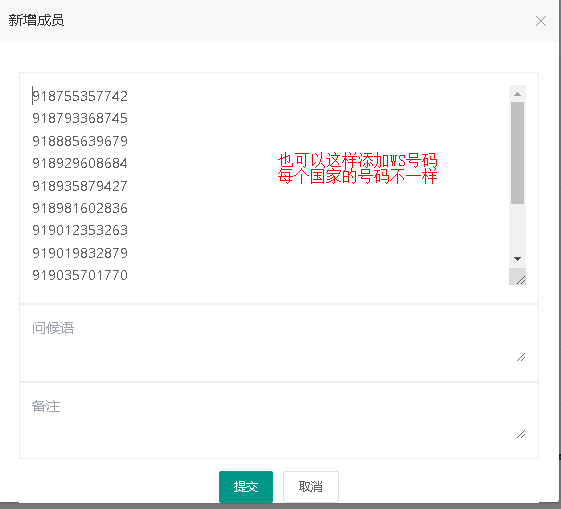Click the 备注 textarea resize grip

click(x=521, y=434)
